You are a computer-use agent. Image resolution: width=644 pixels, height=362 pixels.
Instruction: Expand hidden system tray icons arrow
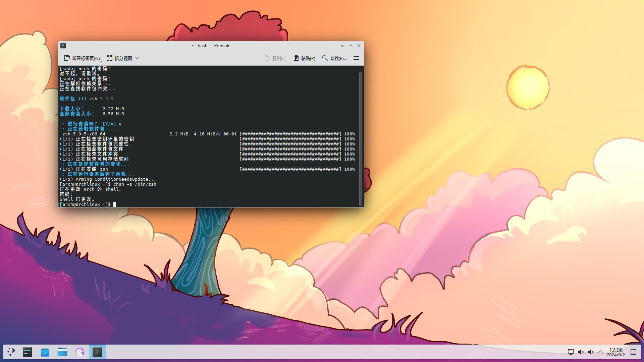click(x=600, y=352)
